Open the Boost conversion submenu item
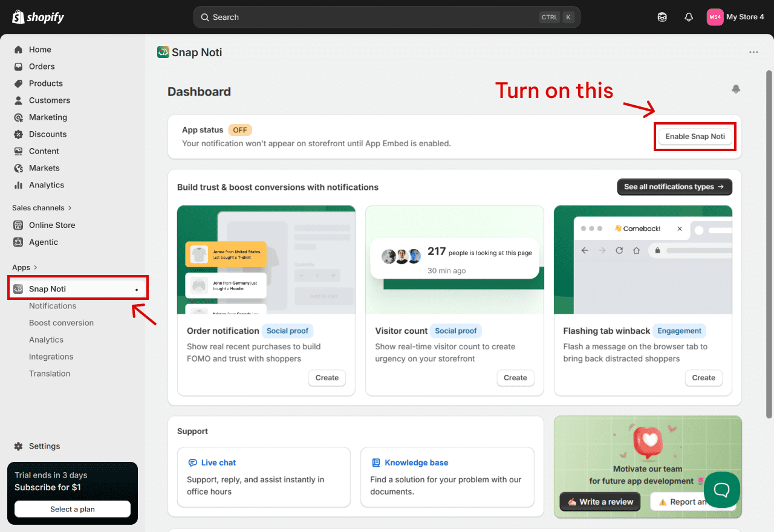Image resolution: width=774 pixels, height=532 pixels. 61,323
